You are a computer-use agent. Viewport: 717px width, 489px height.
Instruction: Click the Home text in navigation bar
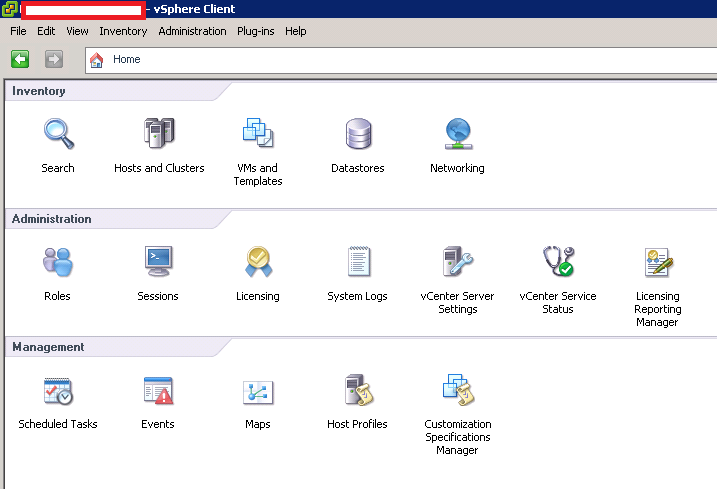(x=127, y=59)
